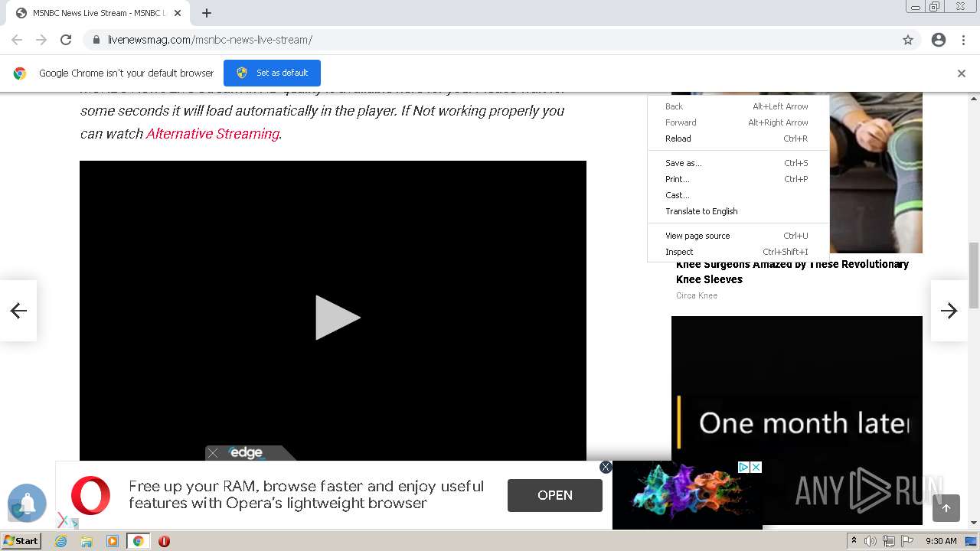
Task: Click scroll-to-top arrow button
Action: [x=946, y=508]
